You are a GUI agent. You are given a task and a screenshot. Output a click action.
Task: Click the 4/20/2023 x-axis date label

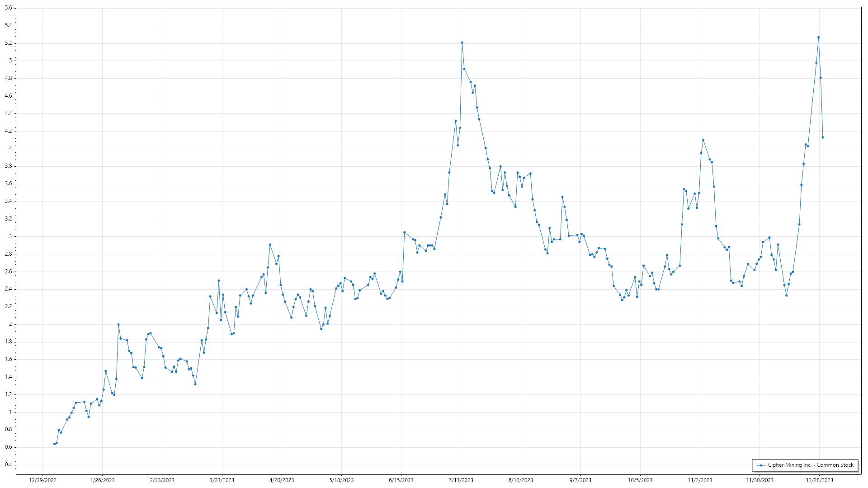(282, 480)
